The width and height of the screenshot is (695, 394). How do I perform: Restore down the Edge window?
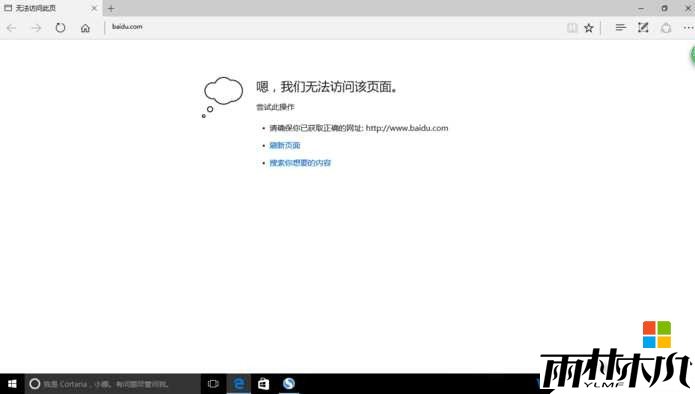[664, 8]
